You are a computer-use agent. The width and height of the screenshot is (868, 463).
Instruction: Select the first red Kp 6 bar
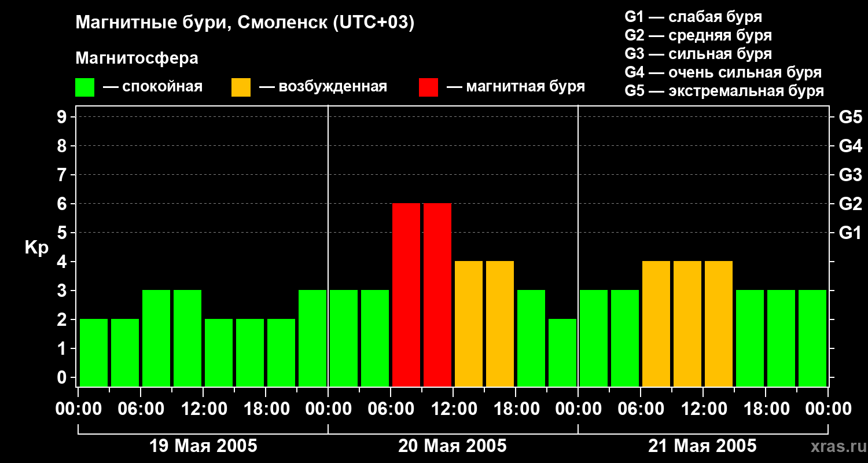tap(406, 295)
